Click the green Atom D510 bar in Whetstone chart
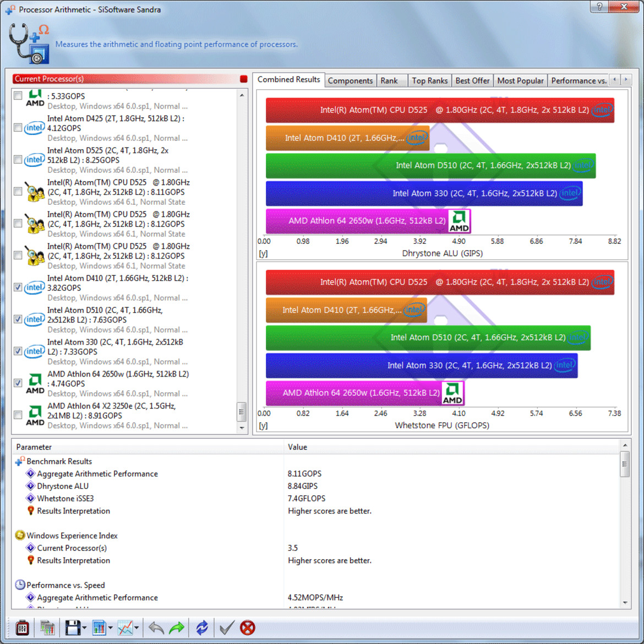 [x=428, y=337]
